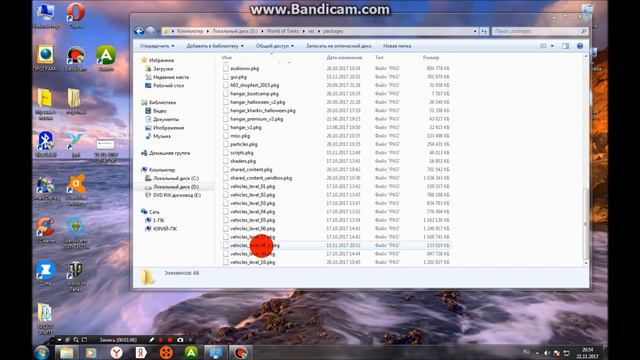This screenshot has width=640, height=360.
Task: Create a folder with Новая папка
Action: coord(397,46)
